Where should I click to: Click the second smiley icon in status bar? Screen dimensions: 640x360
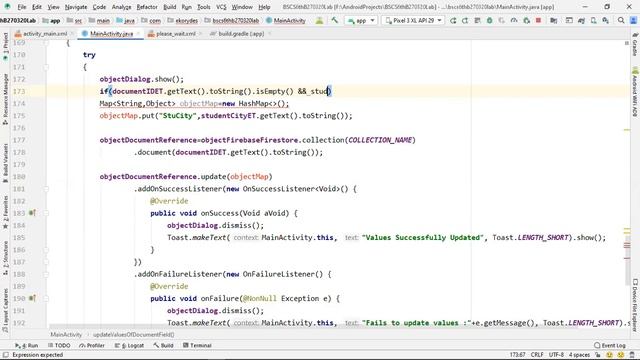(621, 355)
